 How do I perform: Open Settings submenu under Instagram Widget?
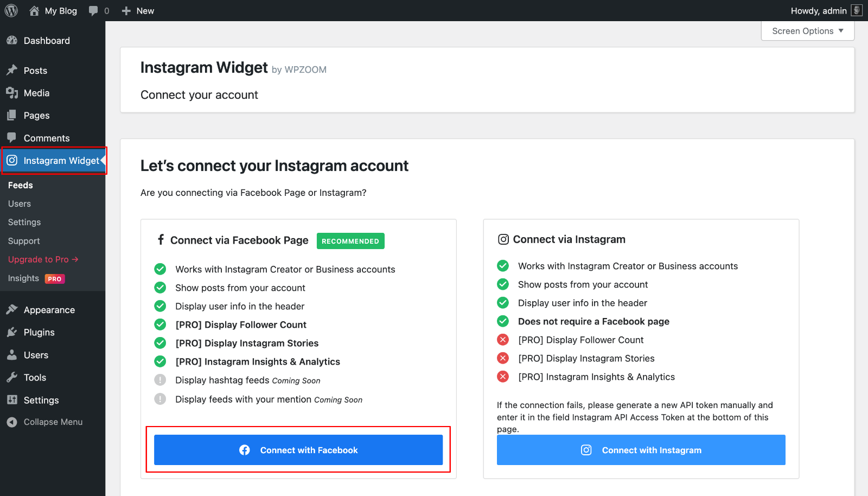click(24, 222)
